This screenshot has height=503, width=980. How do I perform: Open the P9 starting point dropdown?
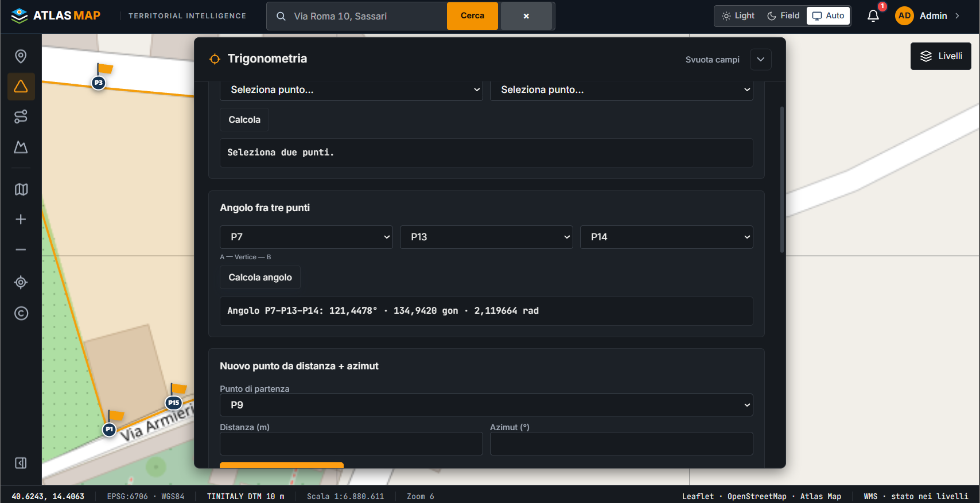tap(487, 405)
